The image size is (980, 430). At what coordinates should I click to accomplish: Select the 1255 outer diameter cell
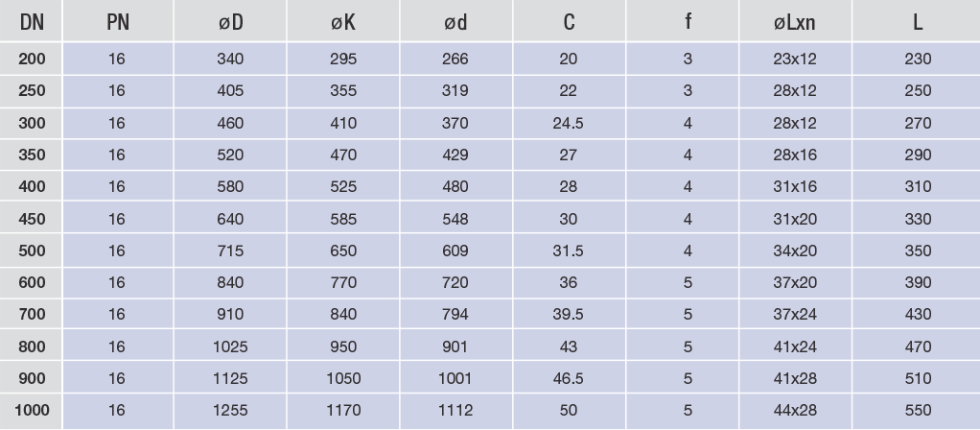[230, 411]
